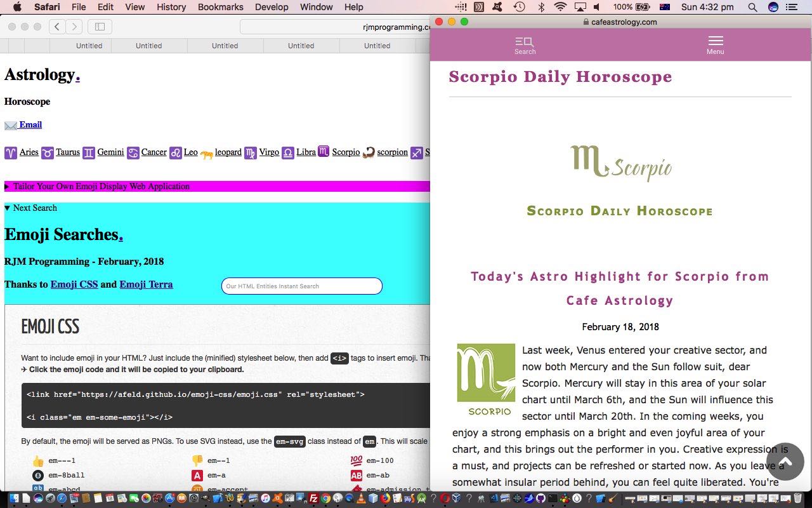Viewport: 812px width, 508px height.
Task: Click the leopard animal emoji icon
Action: (x=206, y=154)
